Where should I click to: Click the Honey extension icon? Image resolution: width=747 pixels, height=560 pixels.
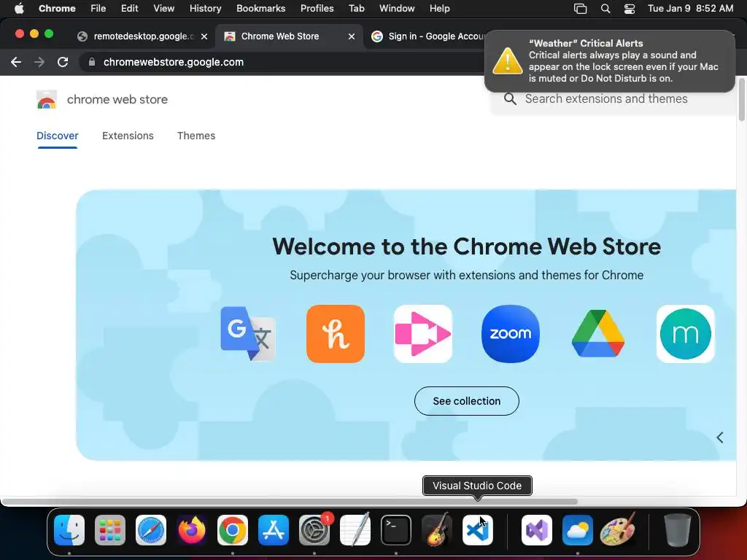click(336, 334)
